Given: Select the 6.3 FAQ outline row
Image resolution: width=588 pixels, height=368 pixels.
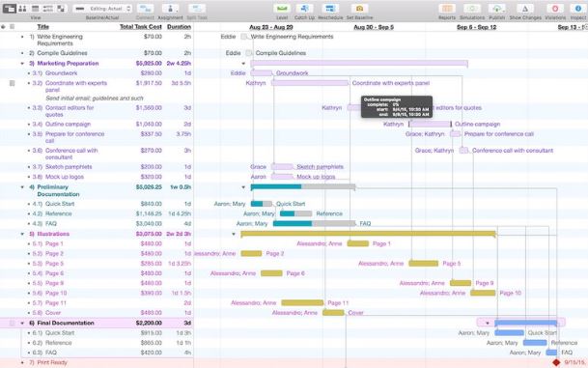Looking at the screenshot, I should (x=97, y=353).
